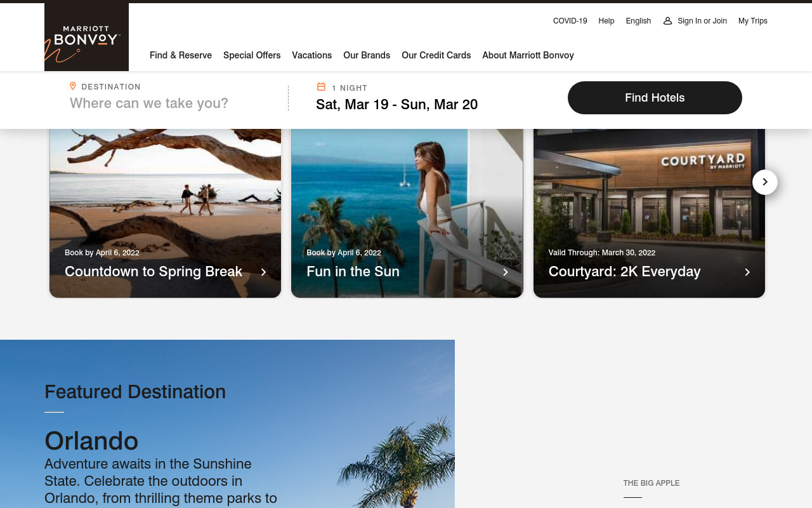Screen dimensions: 812x508
Task: Open the Special Offers menu
Action: [x=252, y=55]
